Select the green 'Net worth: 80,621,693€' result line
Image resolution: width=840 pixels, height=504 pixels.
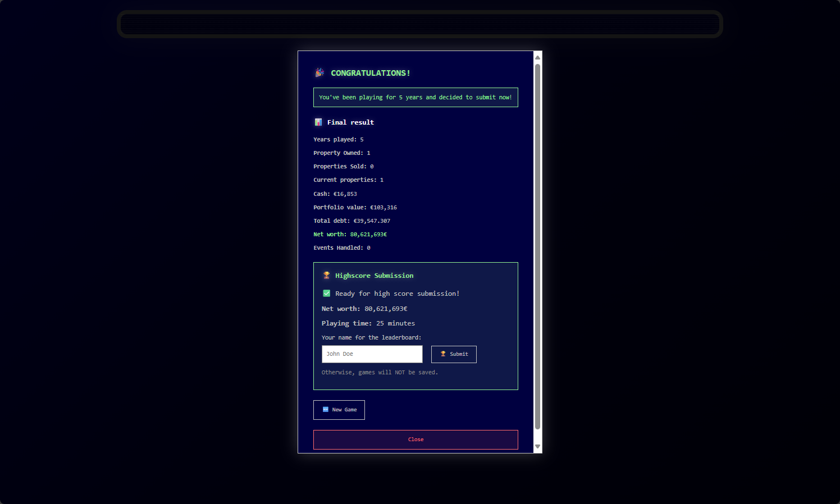pyautogui.click(x=350, y=235)
